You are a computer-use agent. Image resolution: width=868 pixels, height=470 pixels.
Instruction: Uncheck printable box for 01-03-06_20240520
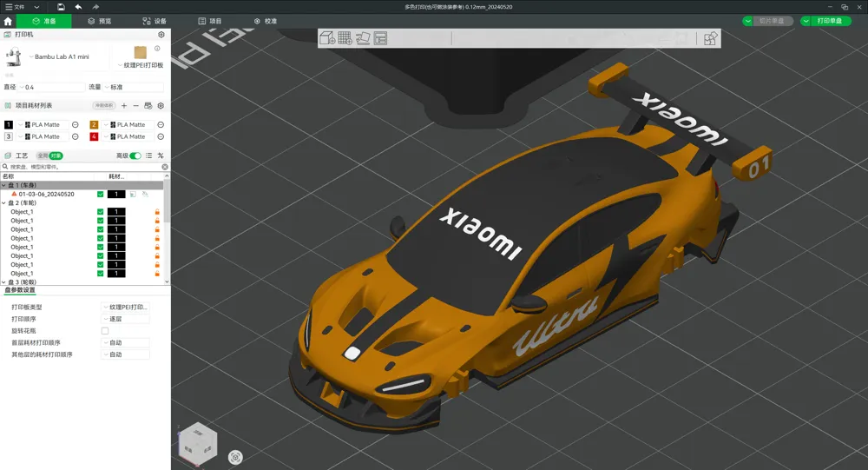pyautogui.click(x=100, y=194)
